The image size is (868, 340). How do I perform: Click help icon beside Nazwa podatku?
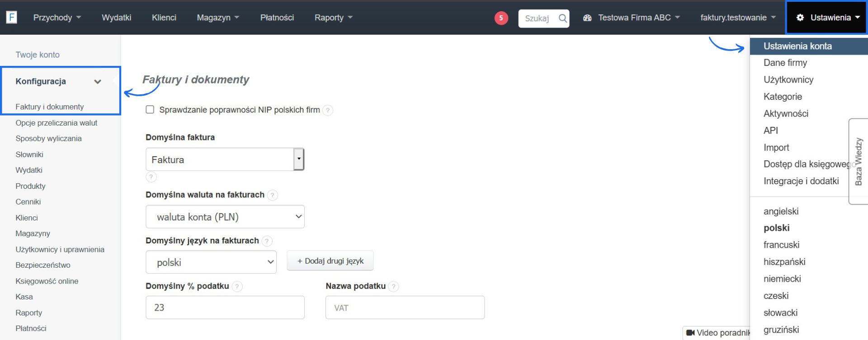click(x=394, y=287)
